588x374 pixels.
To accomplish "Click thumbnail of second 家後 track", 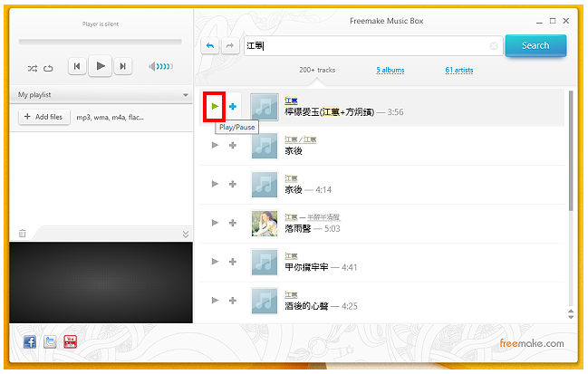I will pyautogui.click(x=265, y=146).
